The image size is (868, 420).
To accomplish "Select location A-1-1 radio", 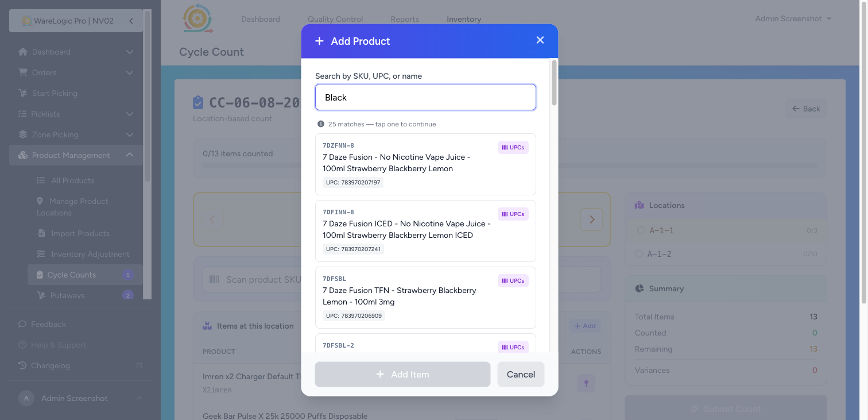I will [641, 230].
